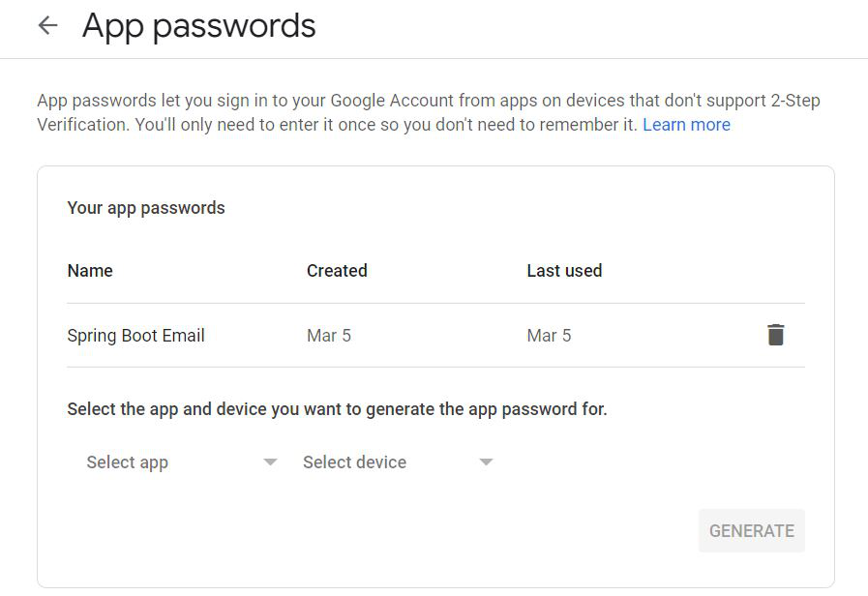868x596 pixels.
Task: Click the GENERATE button
Action: click(x=751, y=531)
